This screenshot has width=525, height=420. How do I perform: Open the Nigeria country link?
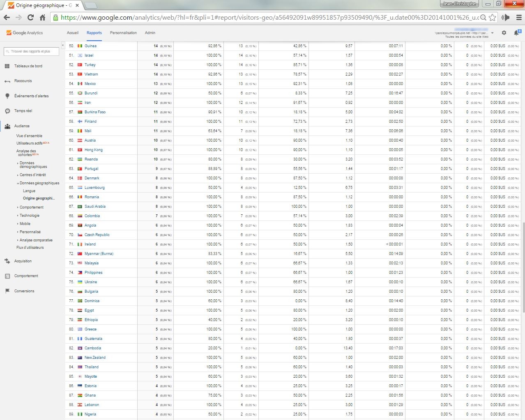click(x=90, y=414)
